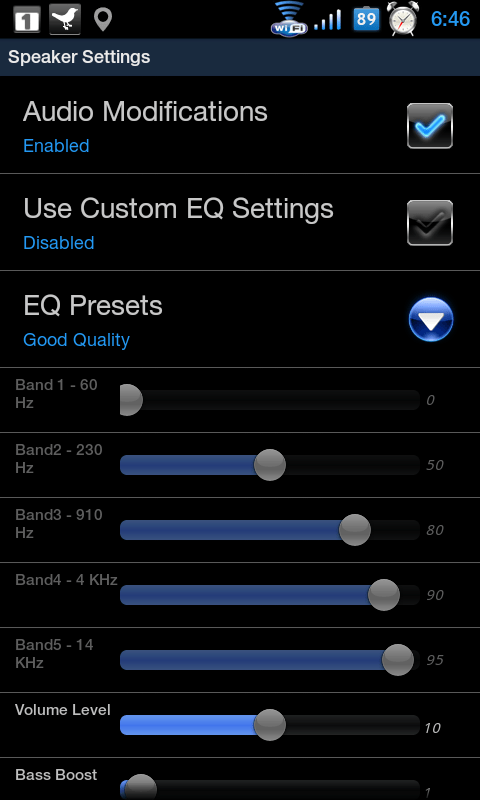Tap the notification badge icon showing 1
The image size is (480, 800).
tap(27, 20)
